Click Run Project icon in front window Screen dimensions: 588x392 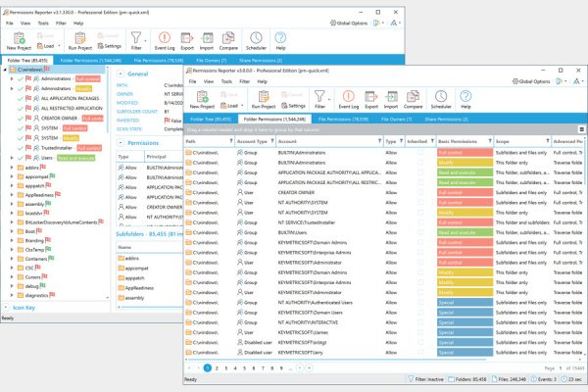click(264, 99)
